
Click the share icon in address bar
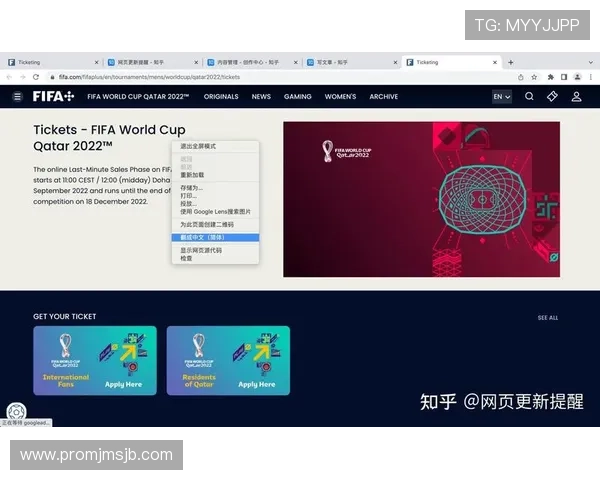point(521,77)
